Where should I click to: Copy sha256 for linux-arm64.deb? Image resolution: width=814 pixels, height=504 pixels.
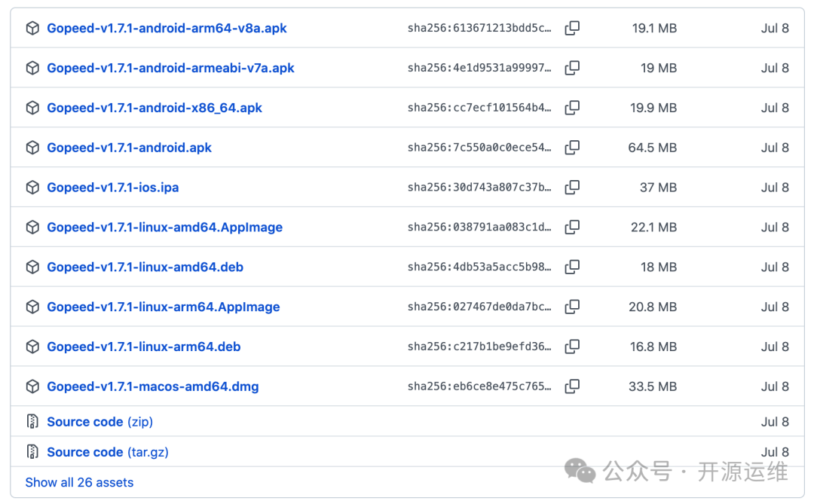point(572,347)
